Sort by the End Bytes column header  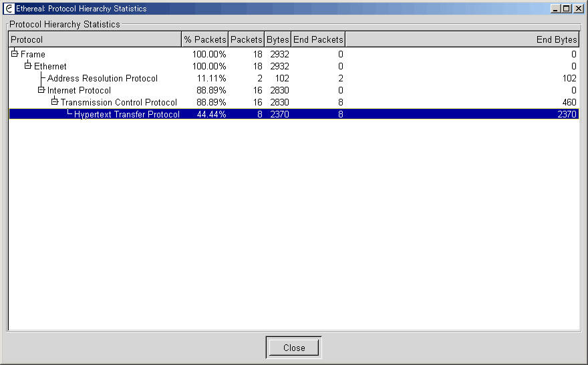462,39
